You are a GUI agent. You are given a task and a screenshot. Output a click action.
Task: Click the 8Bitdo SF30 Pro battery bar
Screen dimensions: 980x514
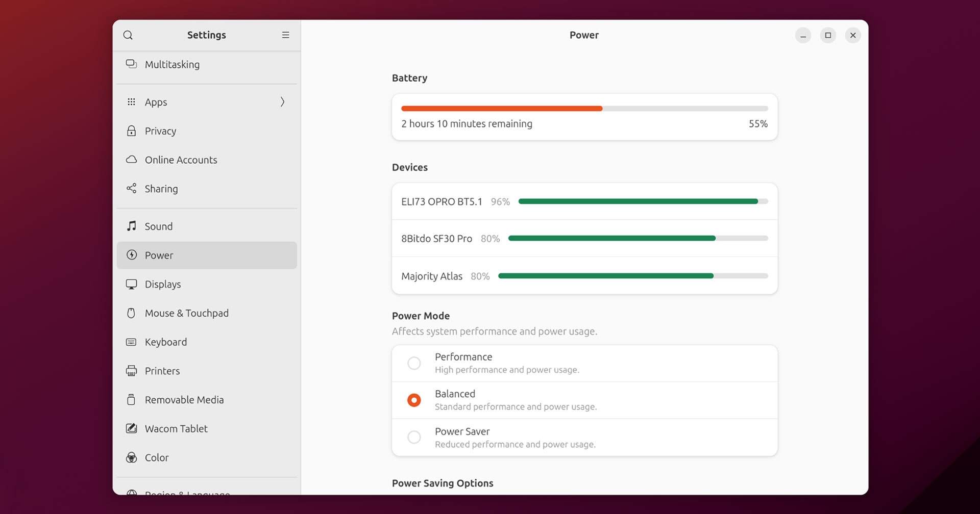pos(638,238)
